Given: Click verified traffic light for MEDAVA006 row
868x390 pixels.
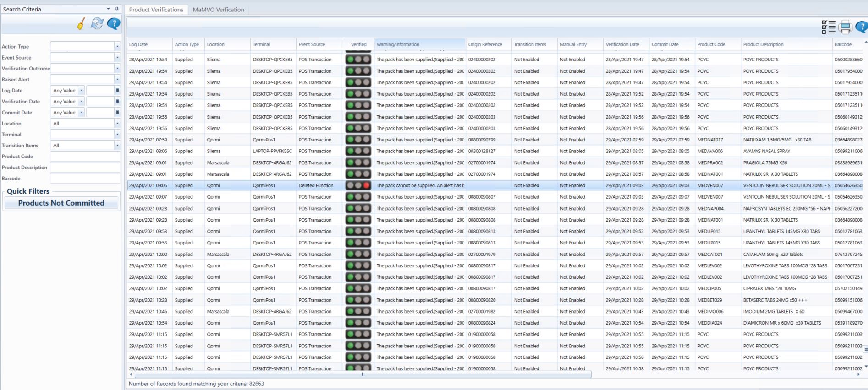Looking at the screenshot, I should point(358,151).
